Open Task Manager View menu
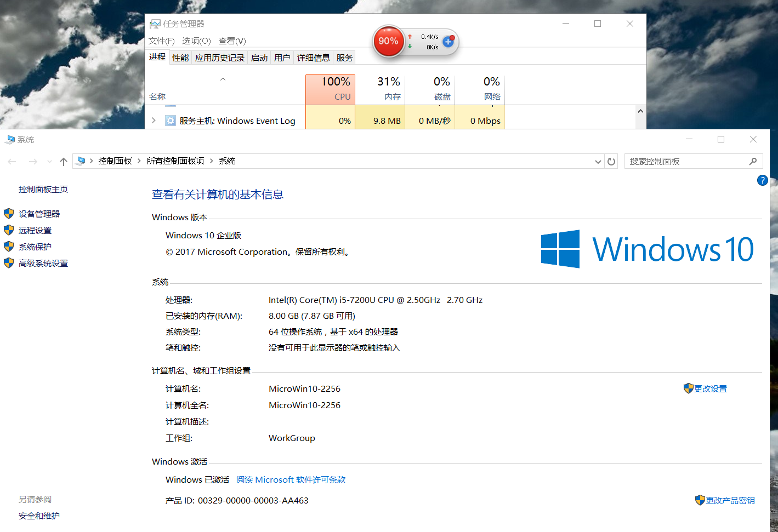 (232, 41)
